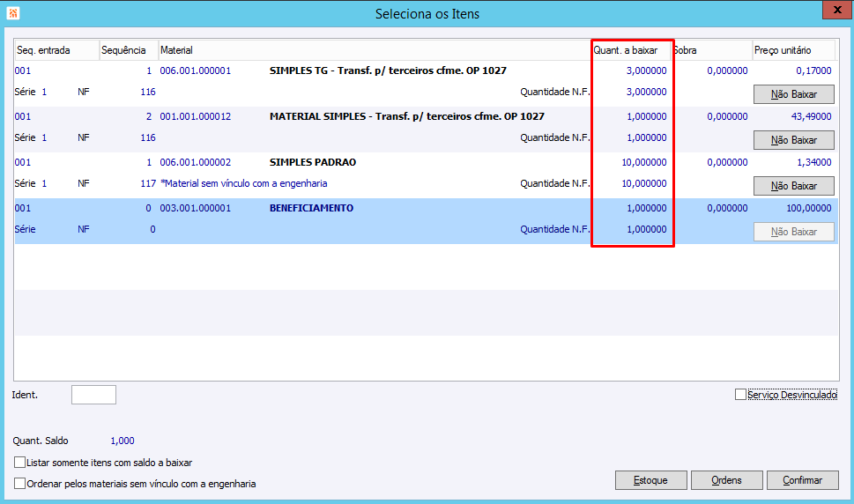Toggle Ordenar pelos materiais sem vínculo com a engenharia
The width and height of the screenshot is (854, 504).
(19, 484)
